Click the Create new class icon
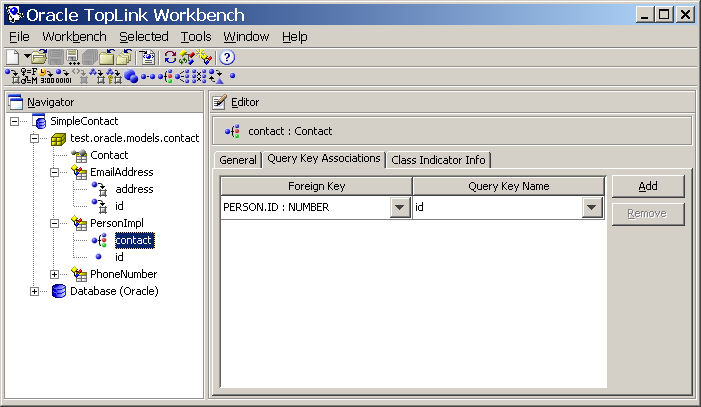Image resolution: width=701 pixels, height=407 pixels. click(x=205, y=57)
